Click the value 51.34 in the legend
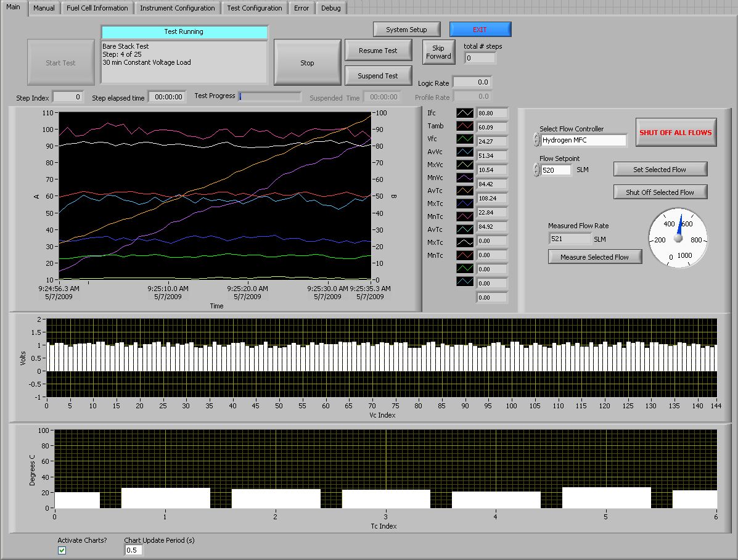The height and width of the screenshot is (560, 738). (493, 155)
